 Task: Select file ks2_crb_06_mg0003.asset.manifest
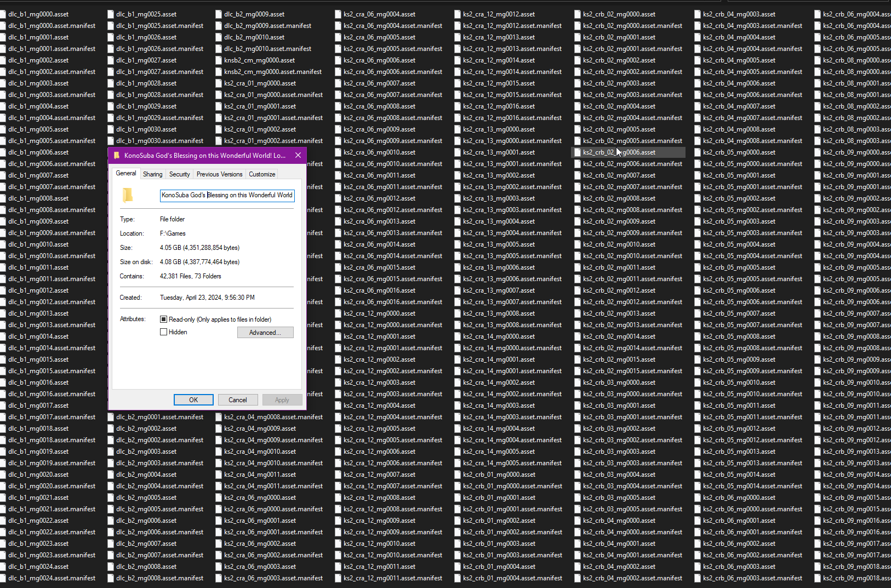[x=752, y=578]
